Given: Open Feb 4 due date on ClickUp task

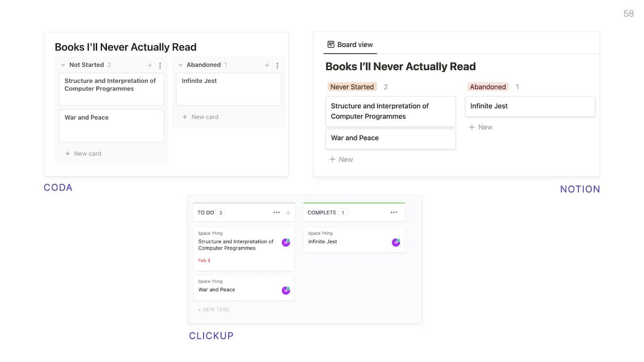Looking at the screenshot, I should [x=204, y=260].
